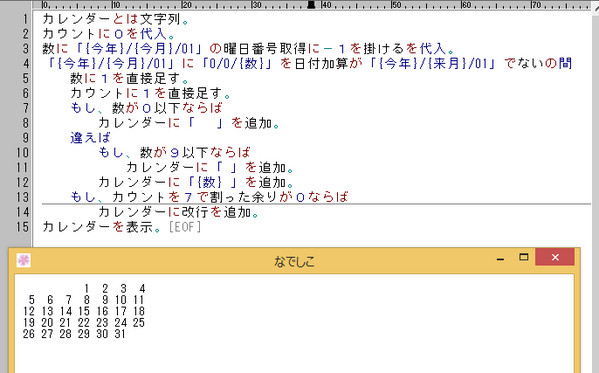The height and width of the screenshot is (373, 599).
Task: Click date 4 in なでしこ calendar output
Action: (142, 288)
